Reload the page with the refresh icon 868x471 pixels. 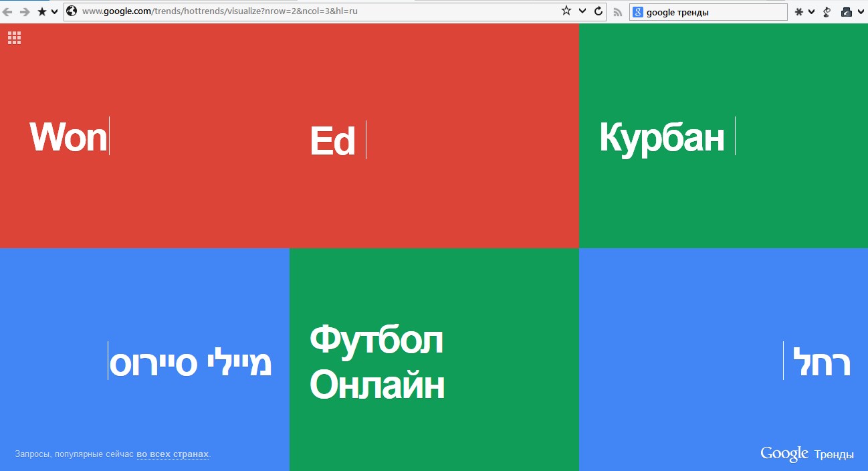[599, 11]
